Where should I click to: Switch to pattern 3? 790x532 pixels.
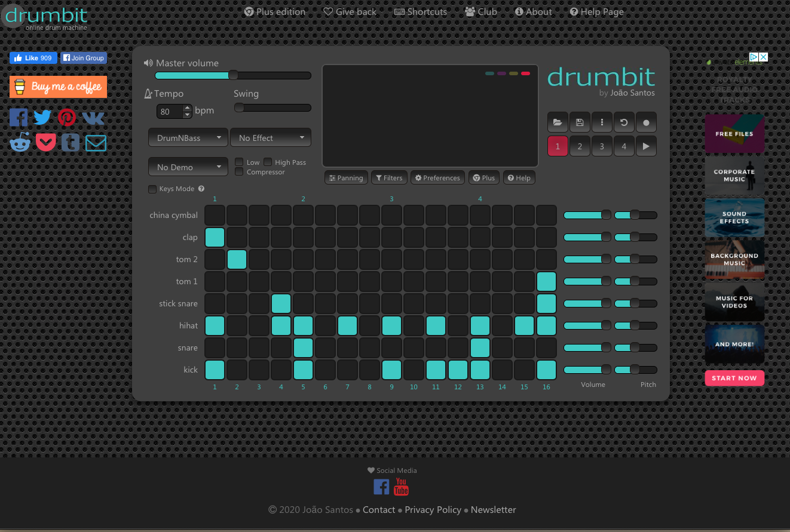[x=602, y=146]
